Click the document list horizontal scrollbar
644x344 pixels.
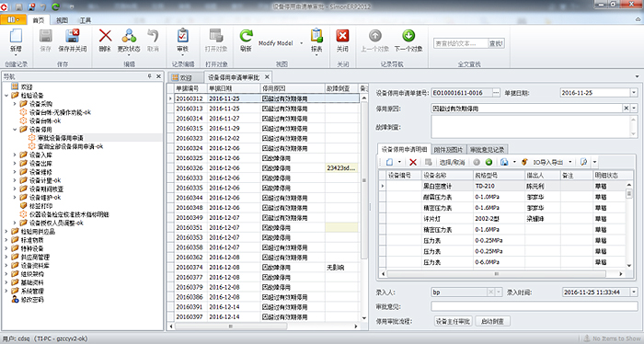231,327
